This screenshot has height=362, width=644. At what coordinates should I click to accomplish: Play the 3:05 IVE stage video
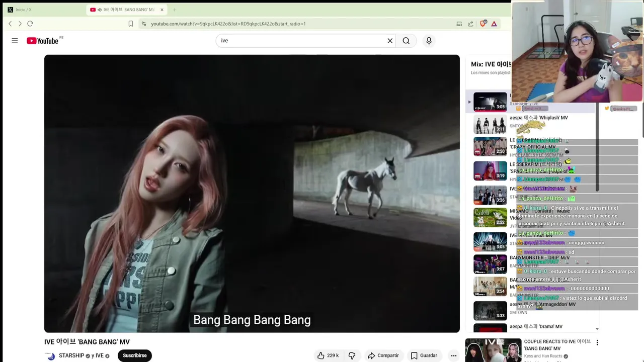490,241
